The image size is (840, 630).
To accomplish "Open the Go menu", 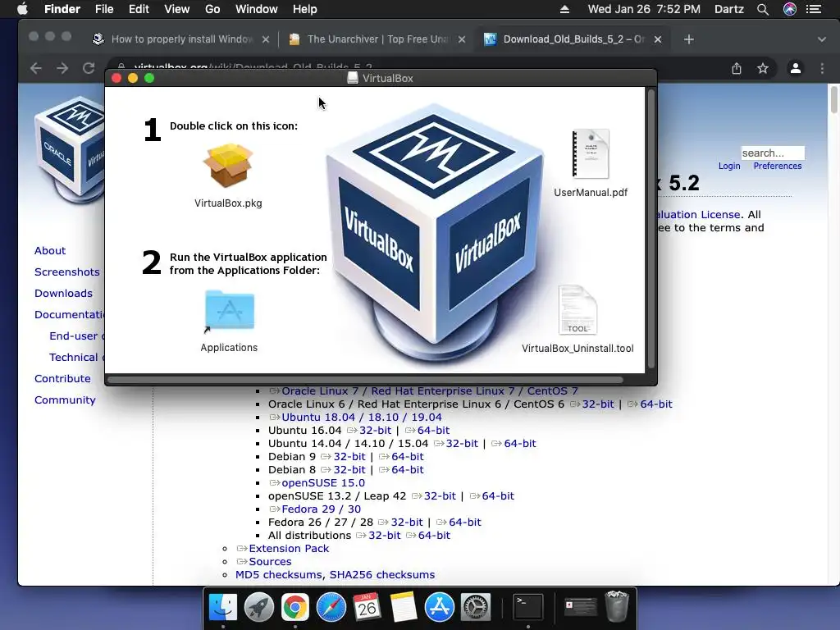I will (x=212, y=9).
